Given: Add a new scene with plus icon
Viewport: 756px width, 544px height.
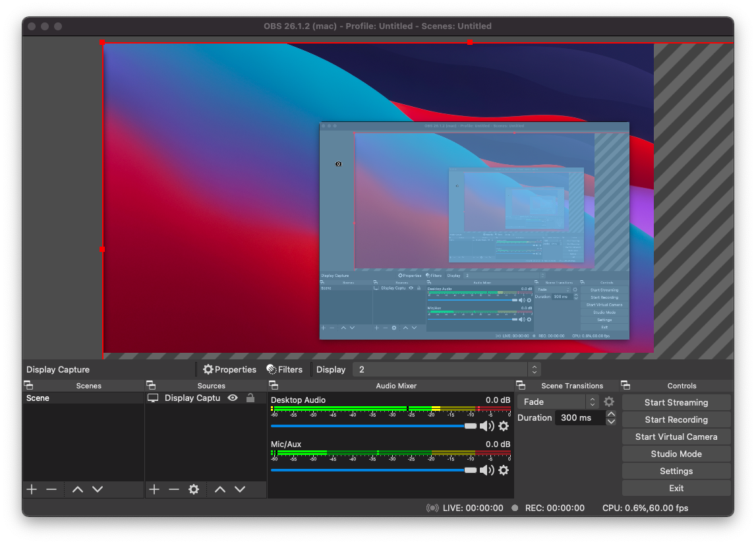Looking at the screenshot, I should pyautogui.click(x=32, y=489).
